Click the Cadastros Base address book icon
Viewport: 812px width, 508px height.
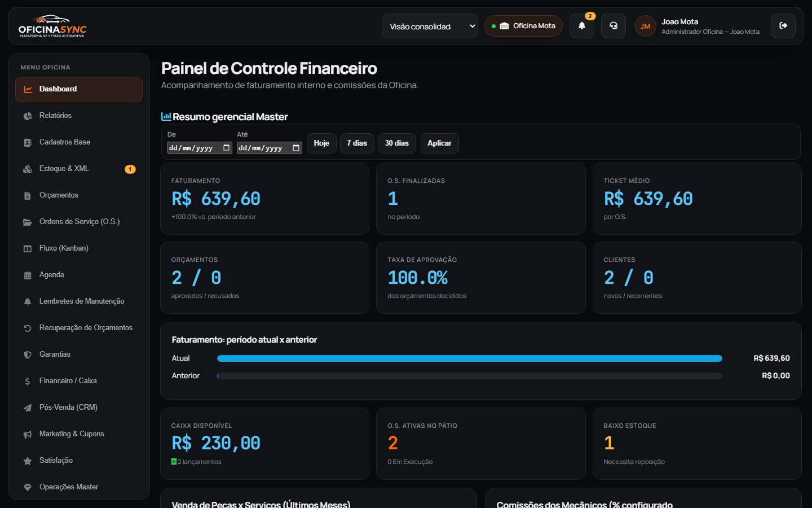pyautogui.click(x=28, y=142)
